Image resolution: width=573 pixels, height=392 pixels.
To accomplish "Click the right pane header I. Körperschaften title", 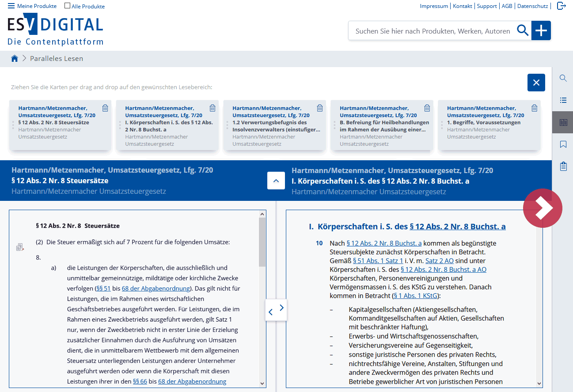I will point(380,181).
